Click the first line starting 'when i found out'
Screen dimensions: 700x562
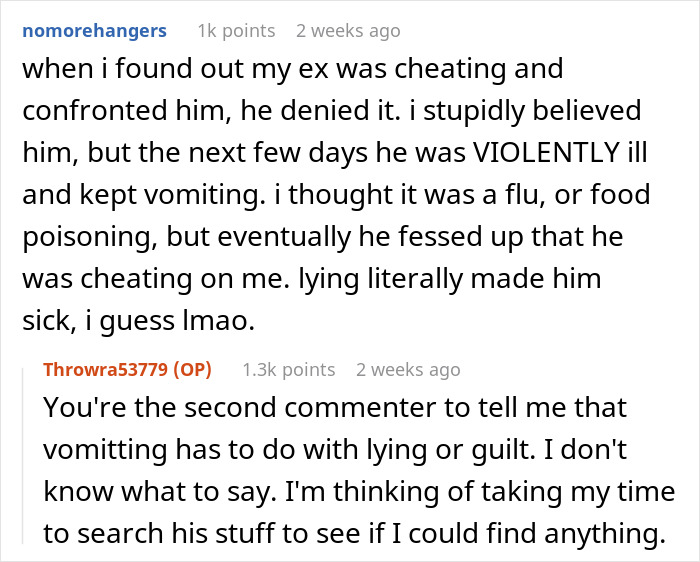pyautogui.click(x=293, y=69)
